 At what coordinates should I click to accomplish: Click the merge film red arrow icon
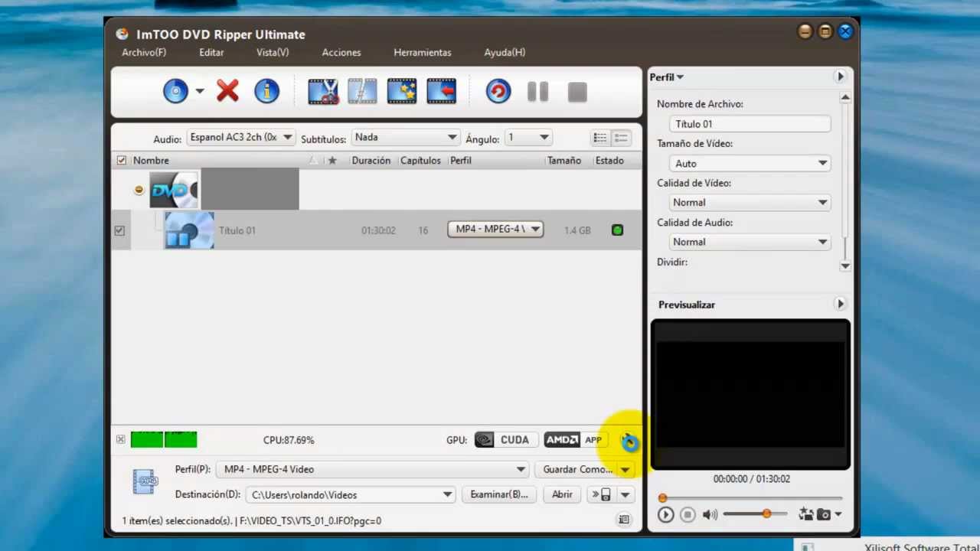coord(442,91)
